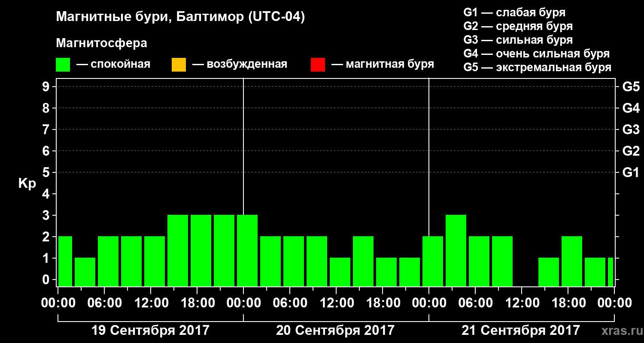Click the G3 right-axis label
The image size is (644, 343).
(631, 129)
